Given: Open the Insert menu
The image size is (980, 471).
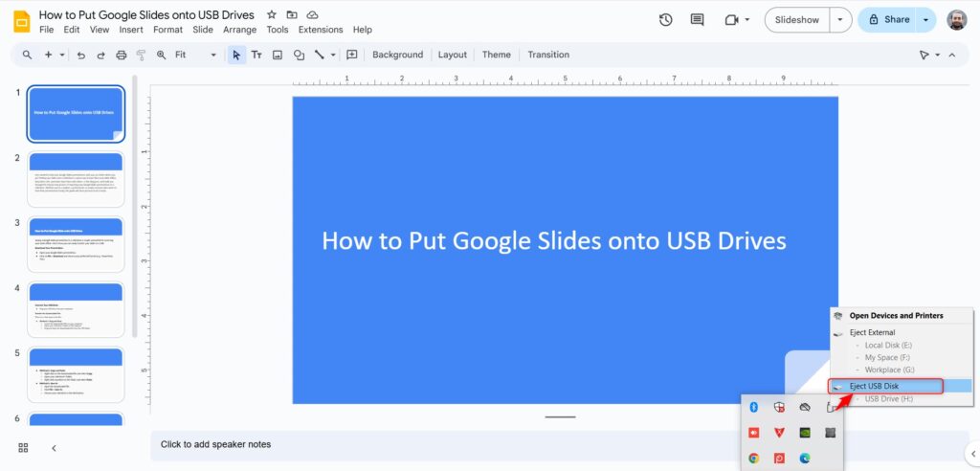Looking at the screenshot, I should (131, 30).
